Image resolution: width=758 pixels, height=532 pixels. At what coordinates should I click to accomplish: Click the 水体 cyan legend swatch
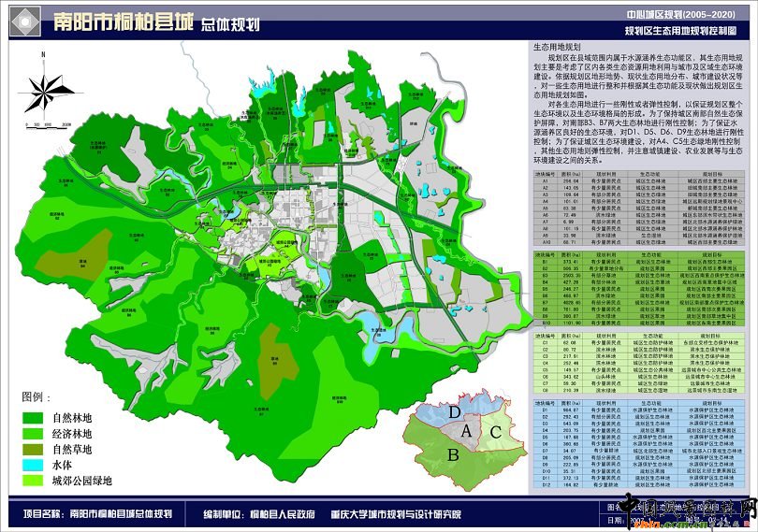[34, 465]
